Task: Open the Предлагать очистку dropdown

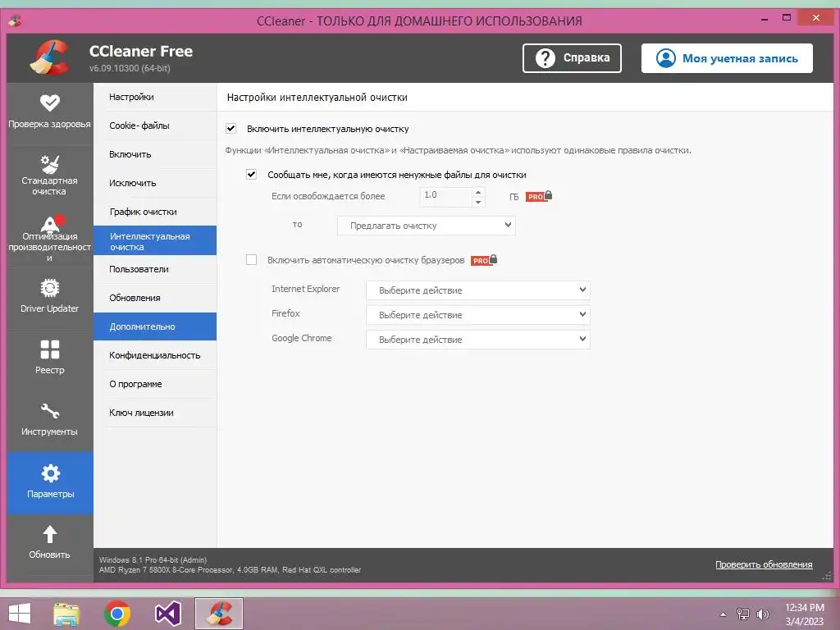Action: [x=427, y=226]
